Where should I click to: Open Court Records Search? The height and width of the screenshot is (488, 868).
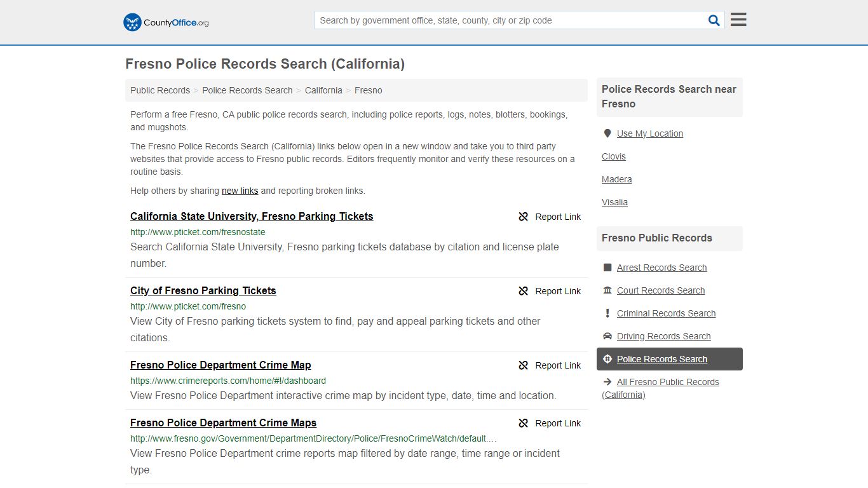661,290
